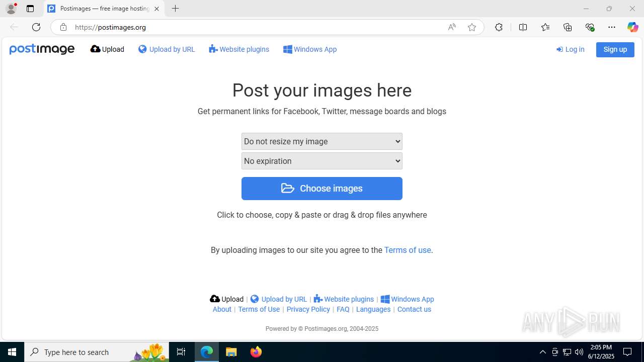Launch Firefox from the taskbar

coord(256,352)
